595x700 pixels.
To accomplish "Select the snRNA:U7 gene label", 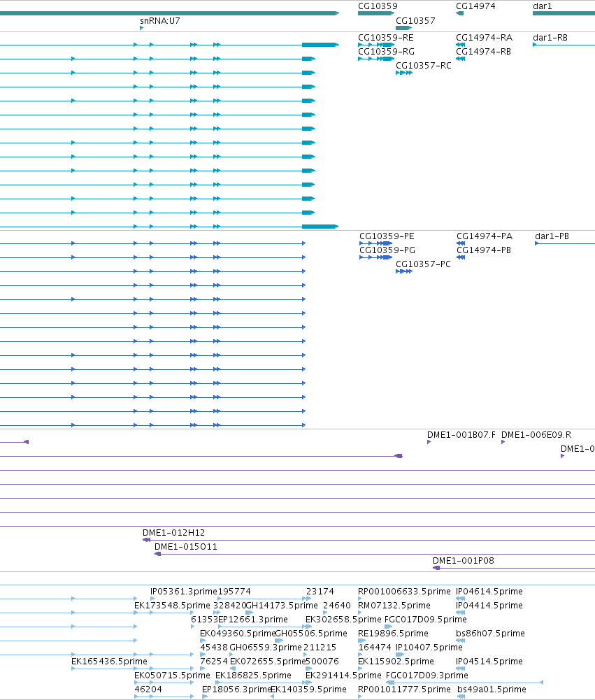I will click(160, 20).
